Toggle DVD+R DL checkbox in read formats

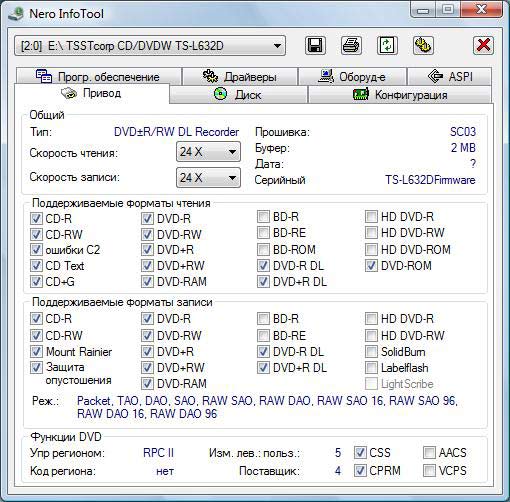pos(263,282)
